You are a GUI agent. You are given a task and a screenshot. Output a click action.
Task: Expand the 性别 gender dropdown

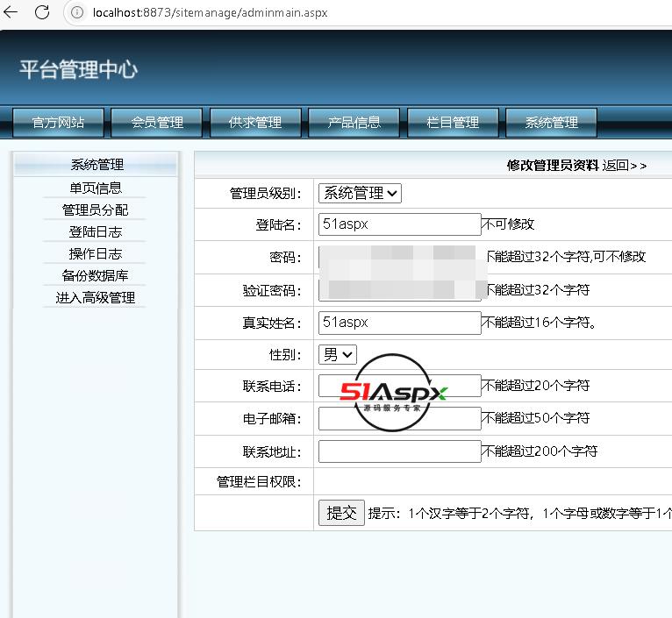pyautogui.click(x=337, y=354)
